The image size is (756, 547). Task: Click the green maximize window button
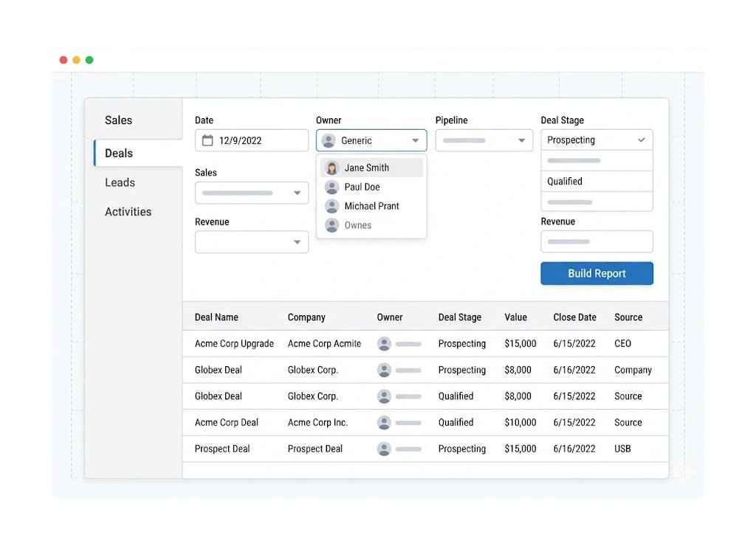pos(89,60)
